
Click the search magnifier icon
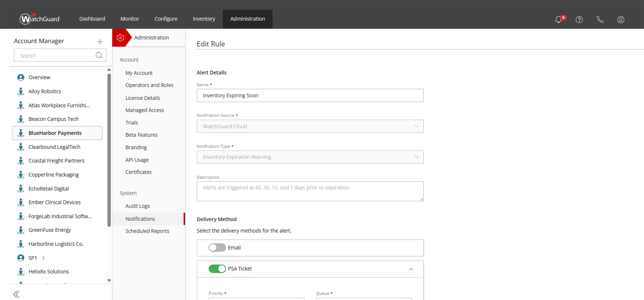pos(99,55)
